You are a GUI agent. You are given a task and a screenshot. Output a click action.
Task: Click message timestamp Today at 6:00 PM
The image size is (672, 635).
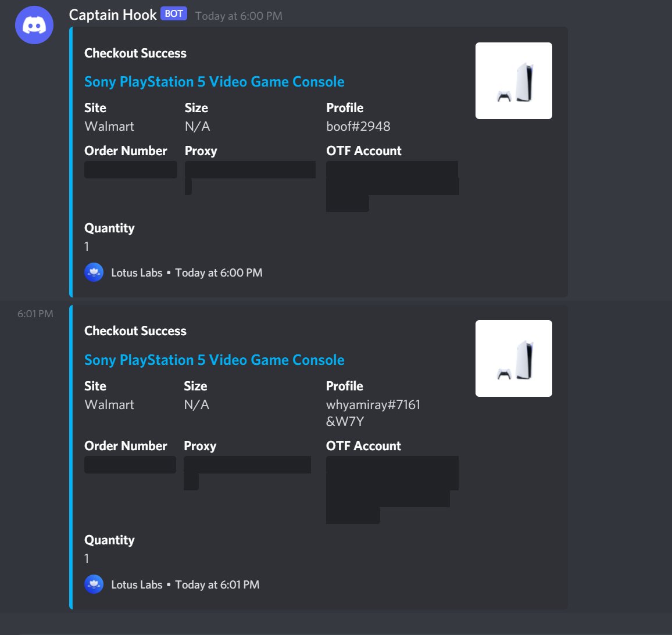tap(239, 16)
